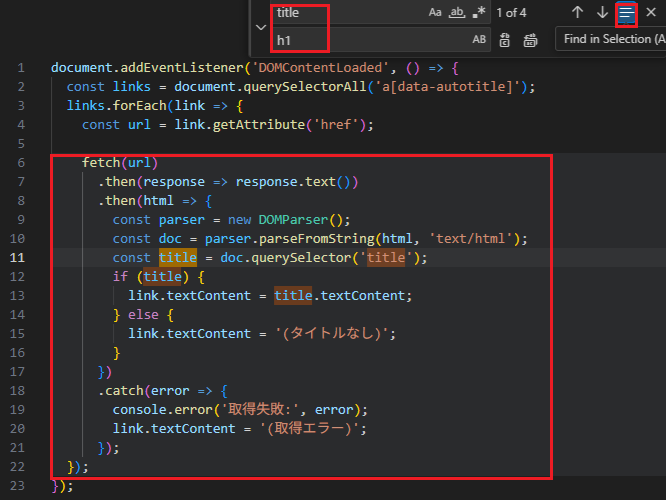This screenshot has width=666, height=500.
Task: Toggle Match Case in find widget
Action: click(435, 13)
